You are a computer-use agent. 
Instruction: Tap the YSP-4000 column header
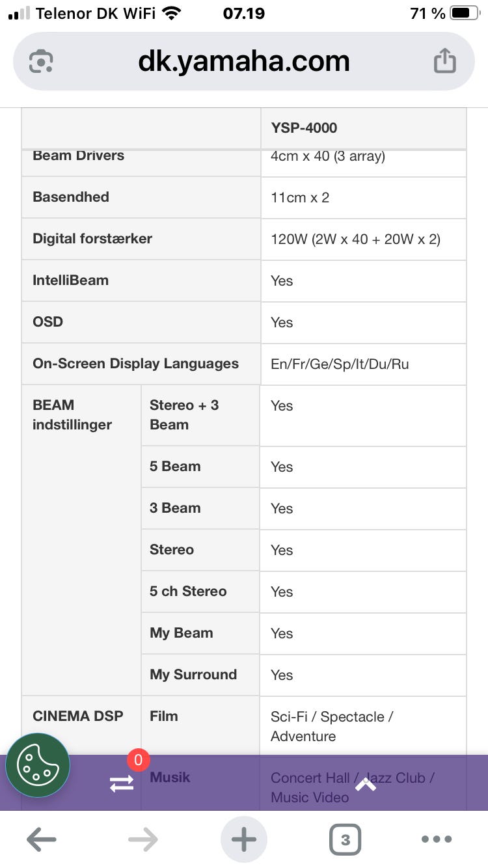coord(304,128)
